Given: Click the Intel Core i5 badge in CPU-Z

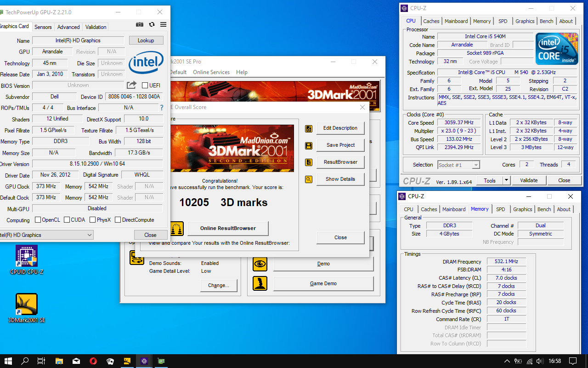Looking at the screenshot, I should tap(557, 49).
